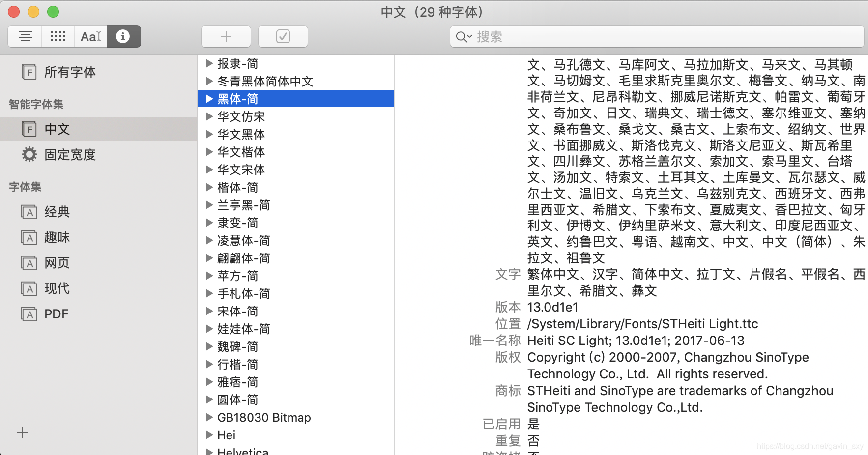
Task: Select the 行楷-简 font row
Action: 296,364
